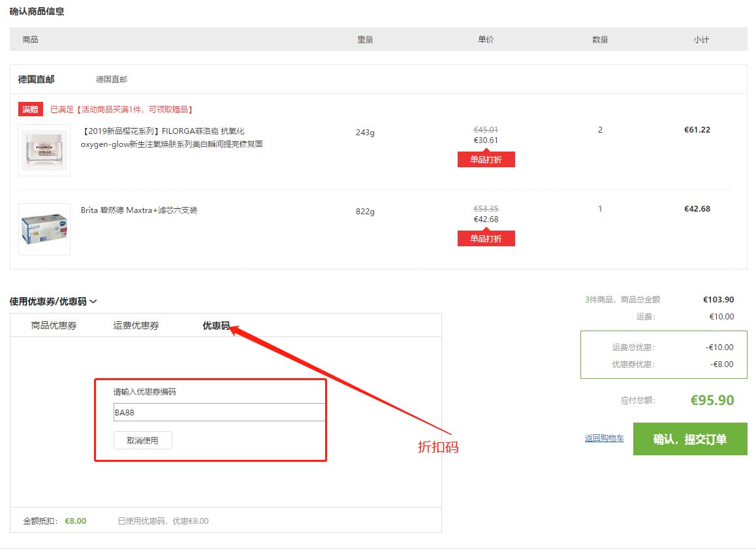The height and width of the screenshot is (550, 756).
Task: Switch to the 运费优惠券 tab
Action: click(136, 326)
